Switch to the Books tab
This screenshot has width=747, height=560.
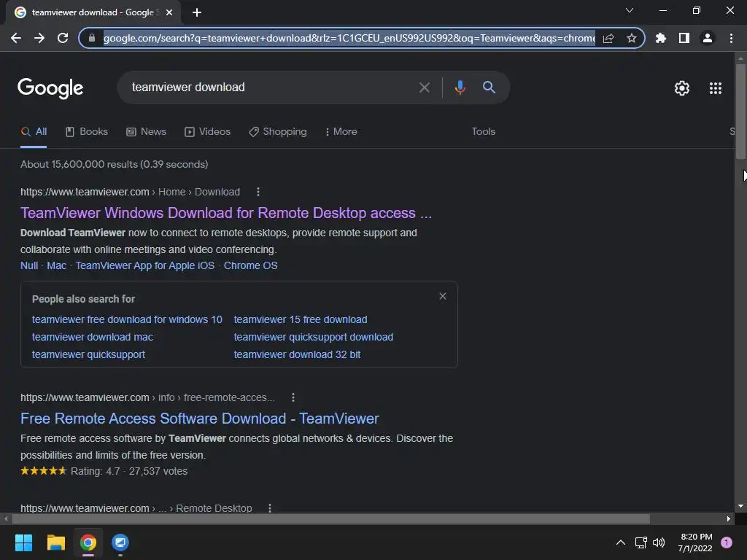(87, 132)
